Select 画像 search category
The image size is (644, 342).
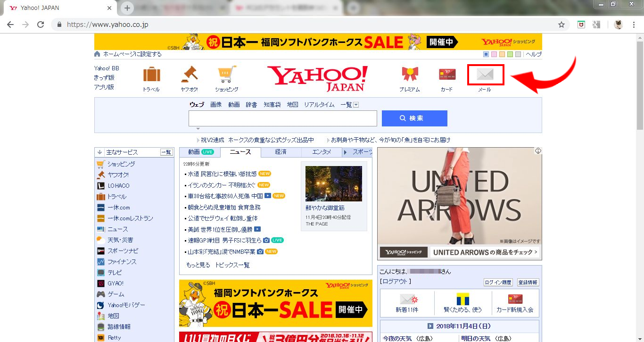(216, 105)
